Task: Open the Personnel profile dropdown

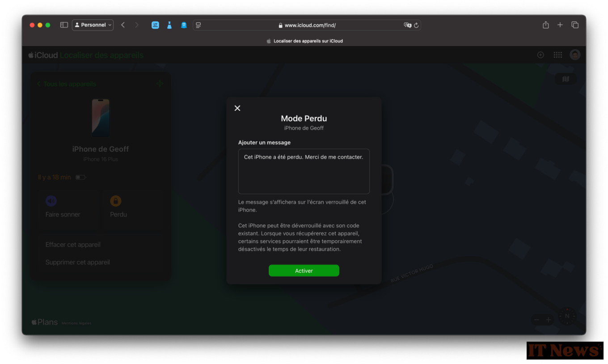Action: [93, 25]
